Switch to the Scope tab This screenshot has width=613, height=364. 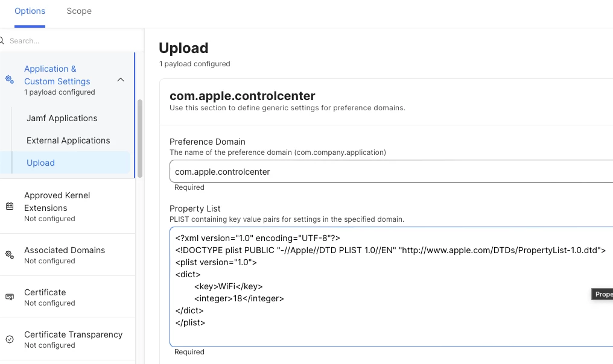point(79,11)
